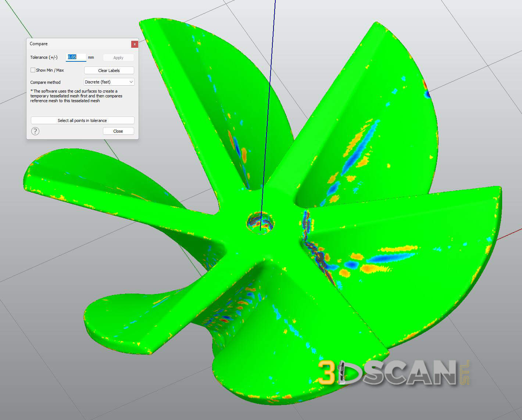Click into the Tolerance value field
Screen dimensions: 522x420
[76, 57]
